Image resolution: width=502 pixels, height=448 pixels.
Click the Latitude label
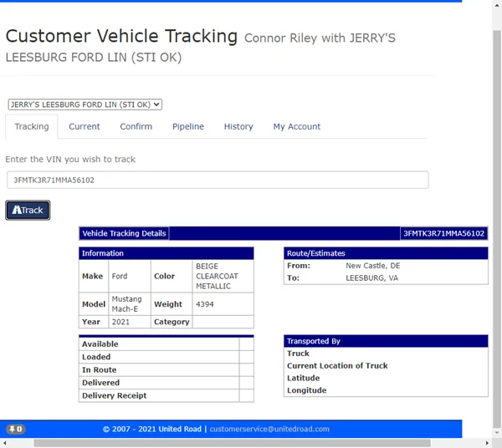point(303,378)
